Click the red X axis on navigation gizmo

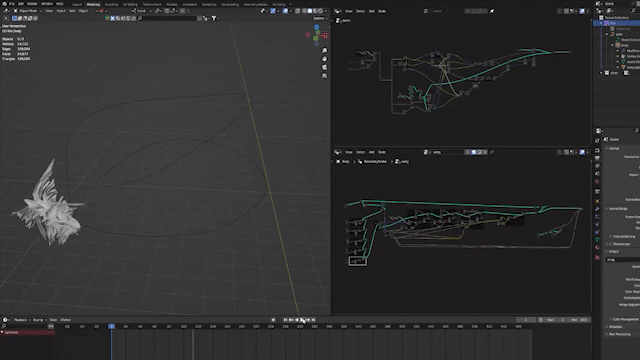(x=326, y=35)
